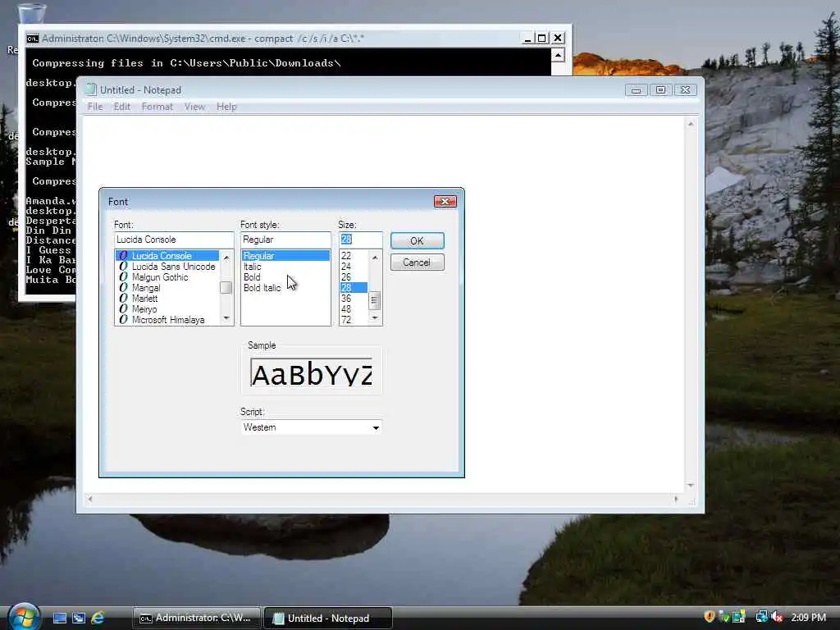This screenshot has width=840, height=630.
Task: Select font size 22
Action: click(354, 256)
